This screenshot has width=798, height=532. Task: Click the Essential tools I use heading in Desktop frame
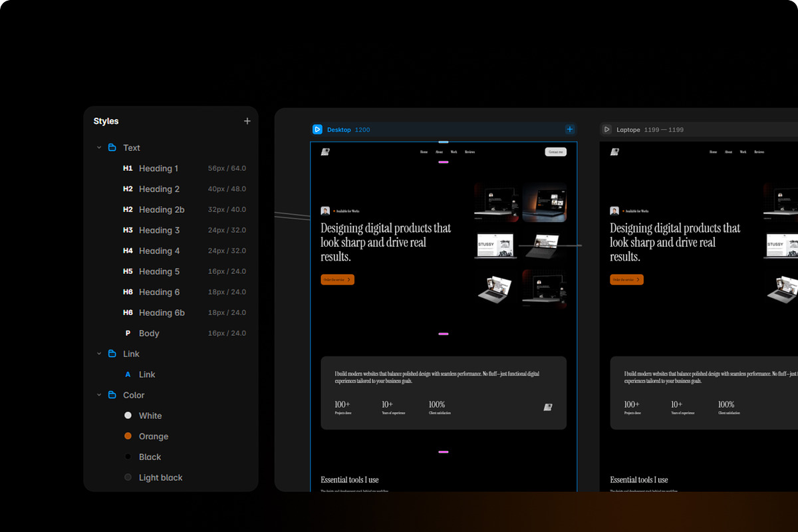tap(350, 479)
